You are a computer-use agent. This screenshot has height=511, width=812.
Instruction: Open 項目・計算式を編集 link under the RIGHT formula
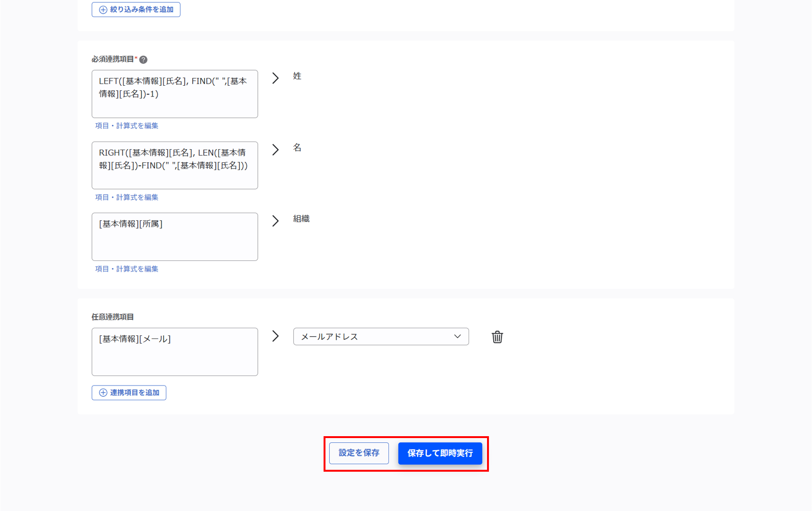click(126, 197)
